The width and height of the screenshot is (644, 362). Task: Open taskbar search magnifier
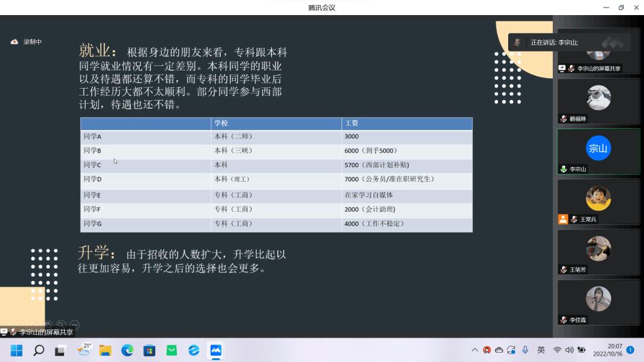38,350
